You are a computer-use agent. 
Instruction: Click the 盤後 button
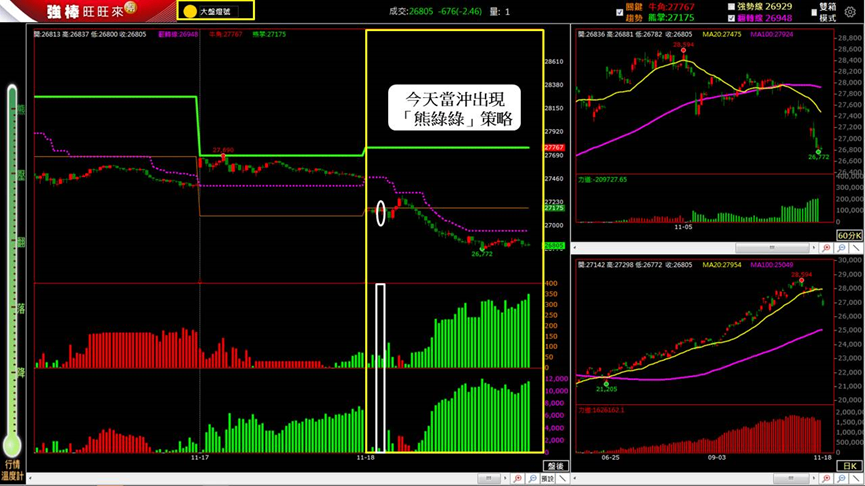click(x=556, y=466)
